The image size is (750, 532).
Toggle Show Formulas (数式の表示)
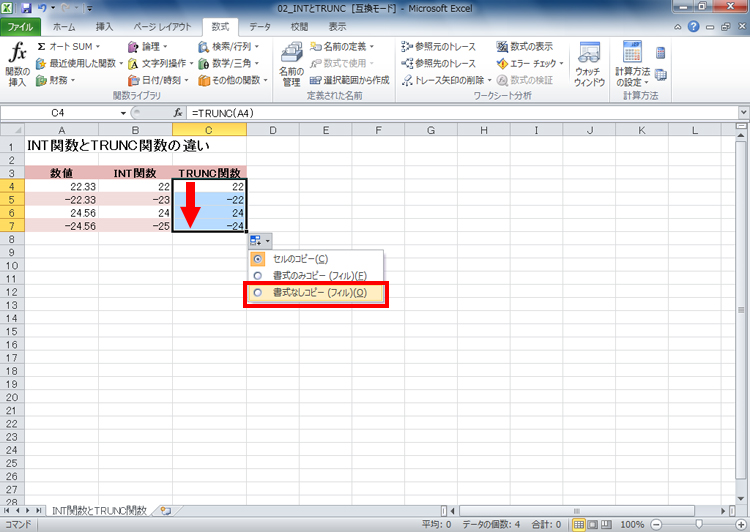click(x=524, y=46)
